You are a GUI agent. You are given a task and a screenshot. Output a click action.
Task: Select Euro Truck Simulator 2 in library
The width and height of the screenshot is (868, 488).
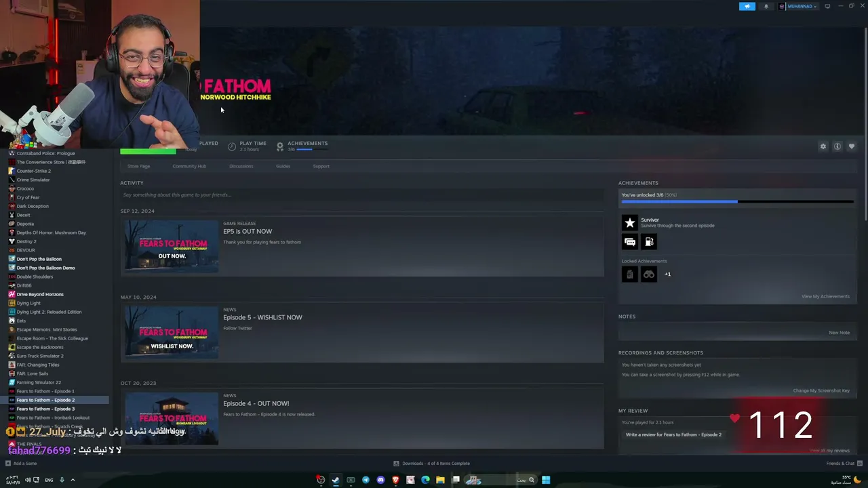click(40, 356)
